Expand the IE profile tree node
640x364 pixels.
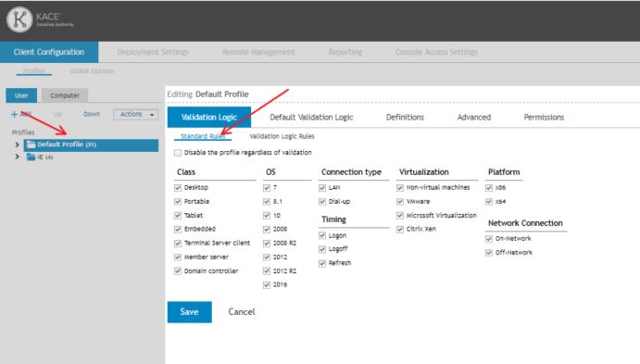[x=18, y=157]
